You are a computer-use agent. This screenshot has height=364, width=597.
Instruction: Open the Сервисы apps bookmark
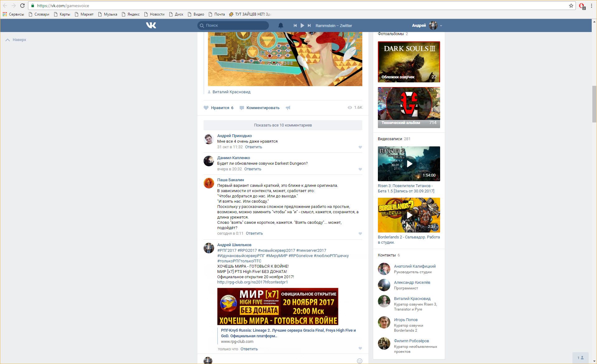[13, 14]
